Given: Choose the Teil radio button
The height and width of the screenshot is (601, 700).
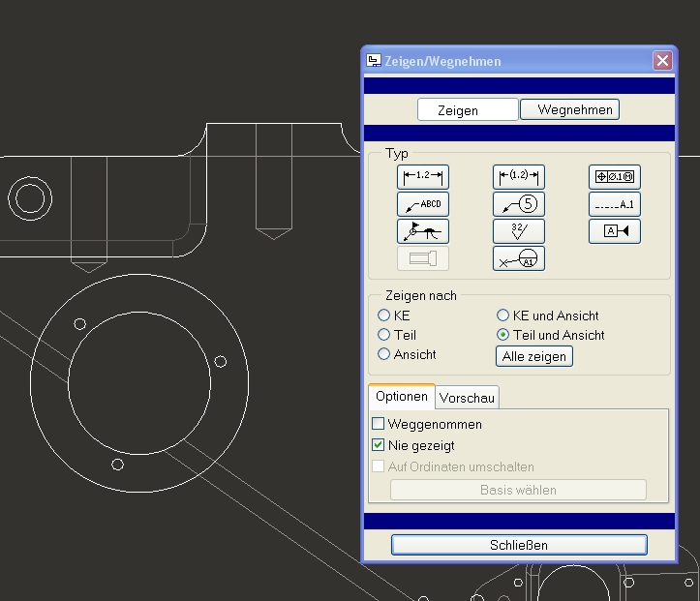Looking at the screenshot, I should [x=383, y=335].
